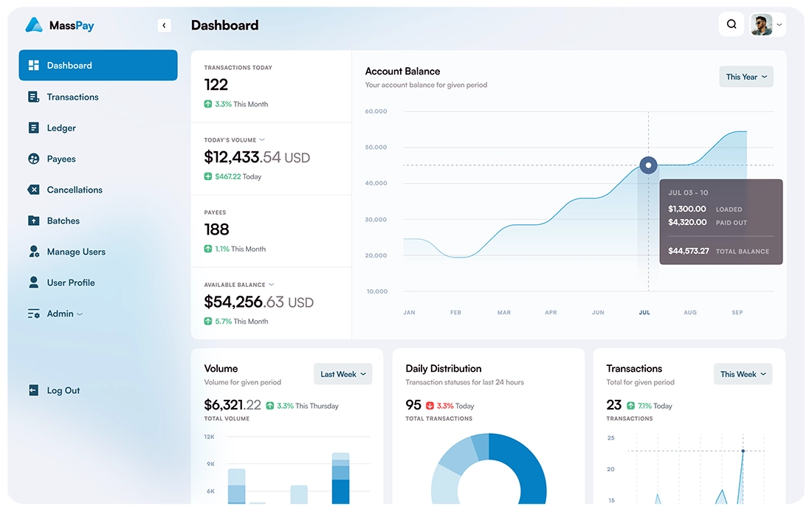The height and width of the screenshot is (509, 812).
Task: Click the $44,573.27 total balance value
Action: click(x=688, y=251)
